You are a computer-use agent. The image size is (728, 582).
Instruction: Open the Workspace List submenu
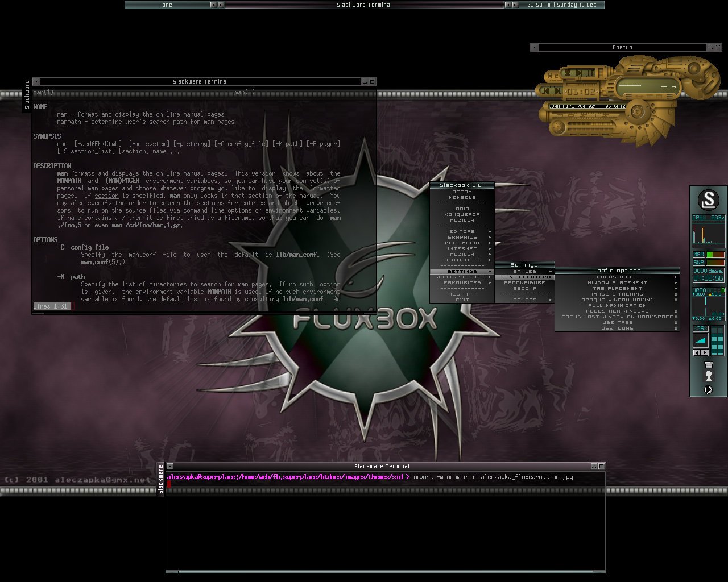(462, 277)
